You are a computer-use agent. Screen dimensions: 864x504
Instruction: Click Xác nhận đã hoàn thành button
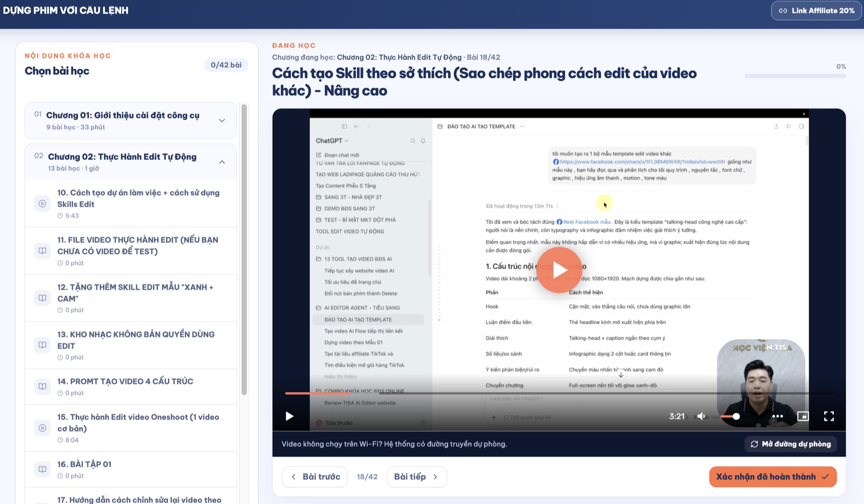[773, 477]
